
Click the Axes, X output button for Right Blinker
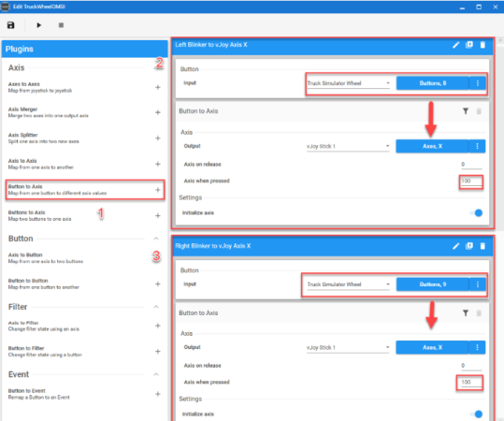[x=432, y=347]
